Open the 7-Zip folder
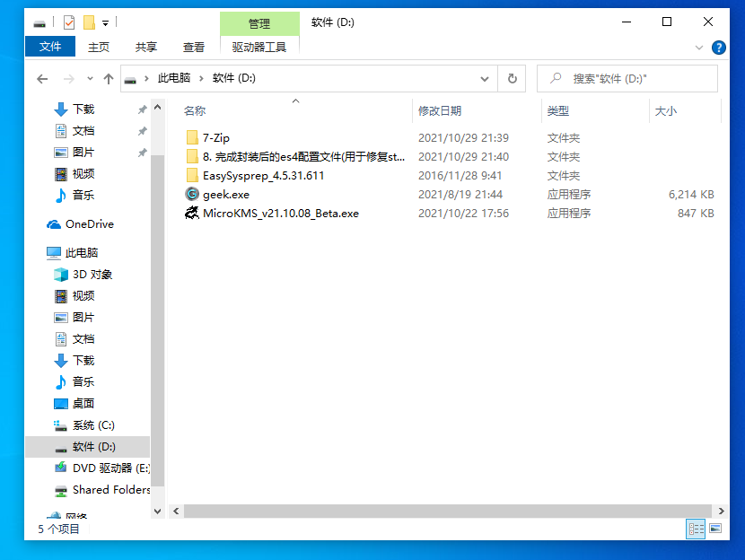The image size is (745, 560). tap(216, 138)
